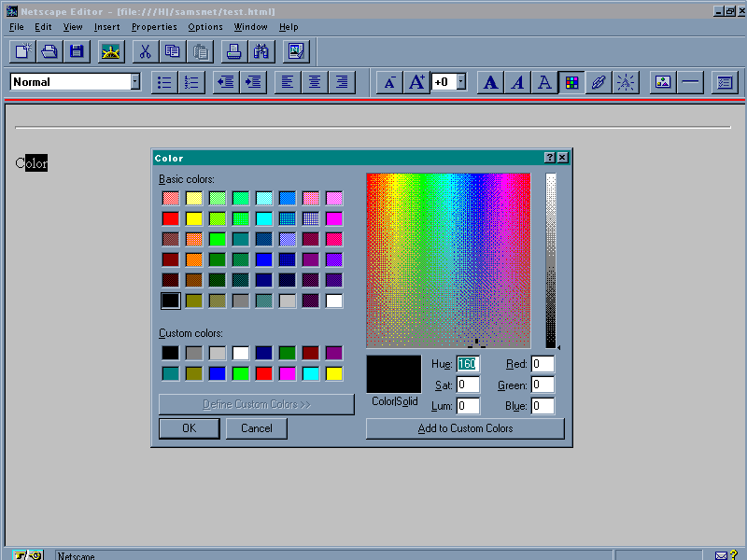Open the +0 font size dropdown
This screenshot has width=747, height=560.
(460, 82)
